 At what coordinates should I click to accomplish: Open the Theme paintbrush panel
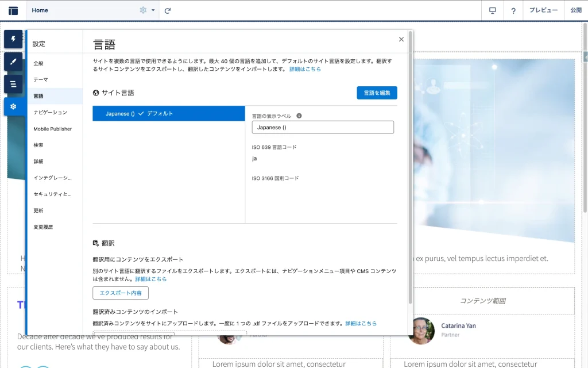pyautogui.click(x=13, y=62)
